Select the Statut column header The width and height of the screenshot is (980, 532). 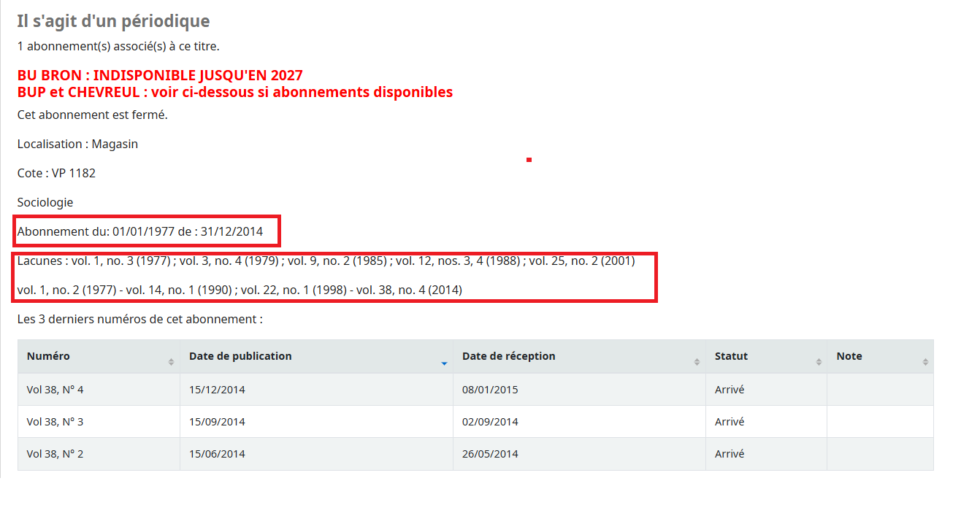[x=730, y=356]
